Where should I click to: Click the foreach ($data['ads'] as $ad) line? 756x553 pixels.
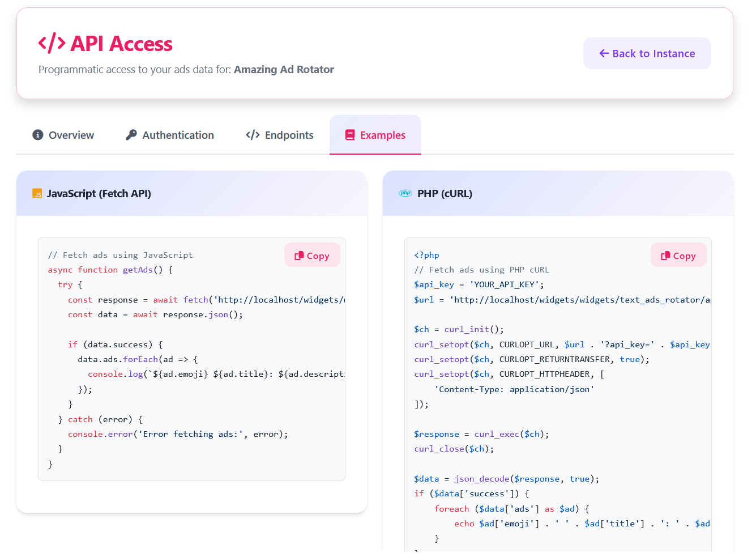[512, 509]
